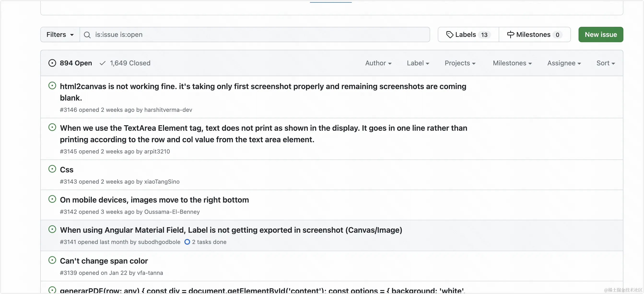The width and height of the screenshot is (644, 294).
Task: Show the 1,649 Closed issues
Action: click(x=130, y=63)
